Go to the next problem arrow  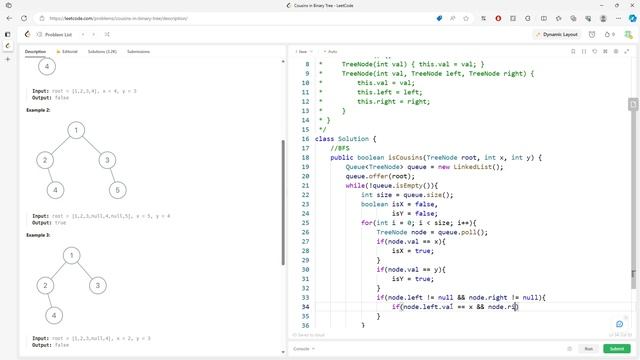[x=93, y=35]
